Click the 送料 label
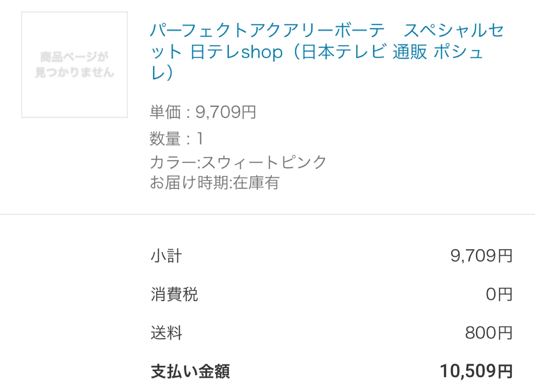The width and height of the screenshot is (535, 392). tap(166, 333)
